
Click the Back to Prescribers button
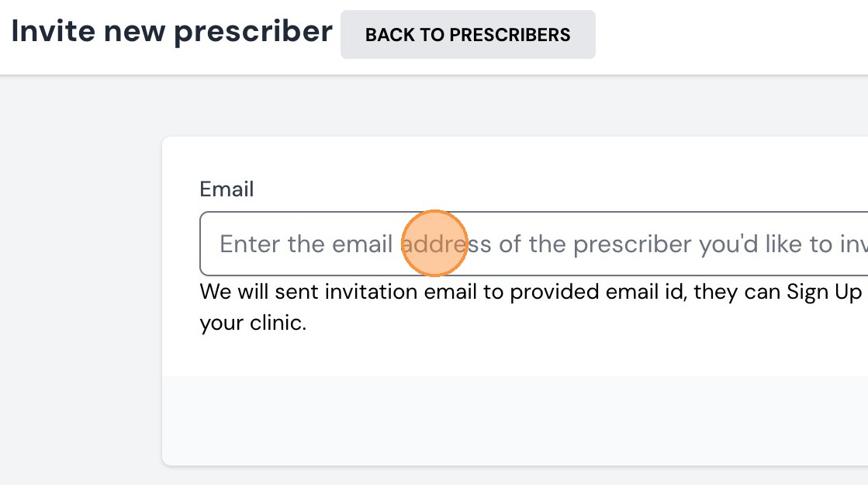click(468, 35)
